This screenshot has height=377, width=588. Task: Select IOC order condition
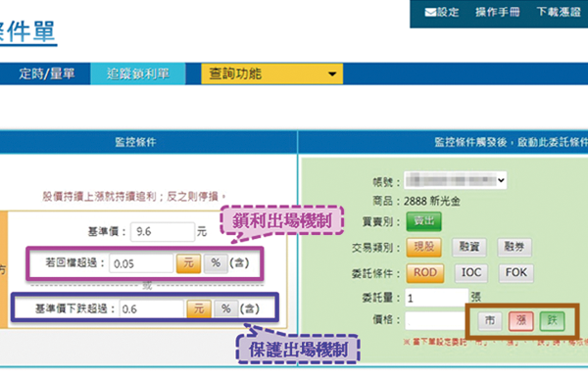pos(471,273)
